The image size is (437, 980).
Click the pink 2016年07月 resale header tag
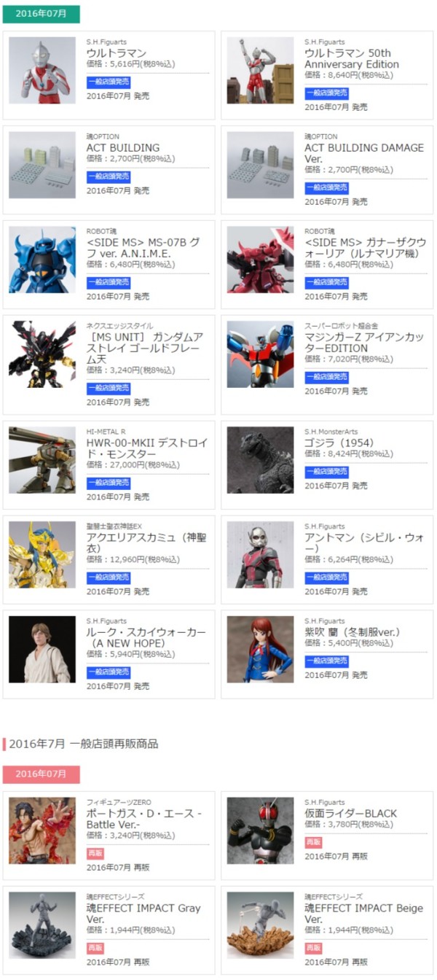tap(41, 774)
